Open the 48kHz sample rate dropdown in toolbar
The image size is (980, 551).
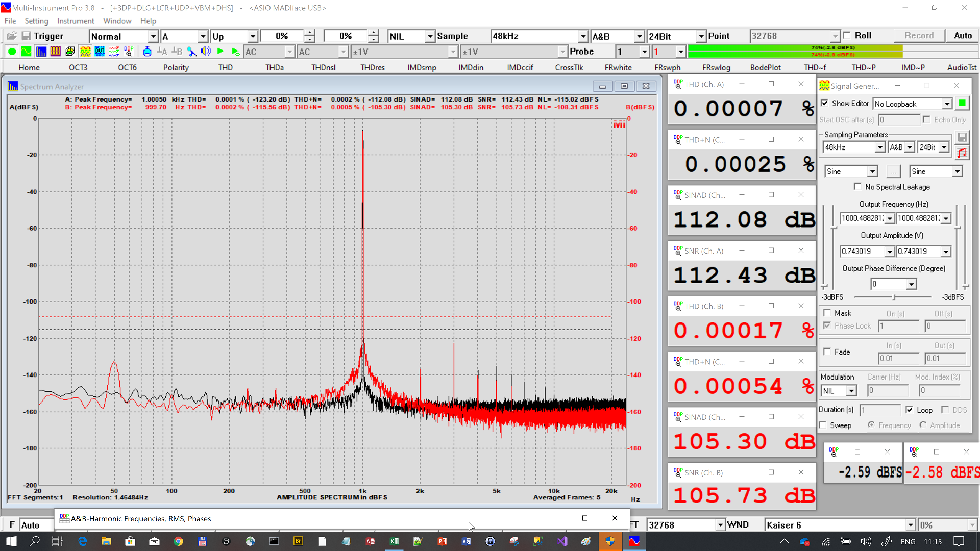pyautogui.click(x=583, y=36)
